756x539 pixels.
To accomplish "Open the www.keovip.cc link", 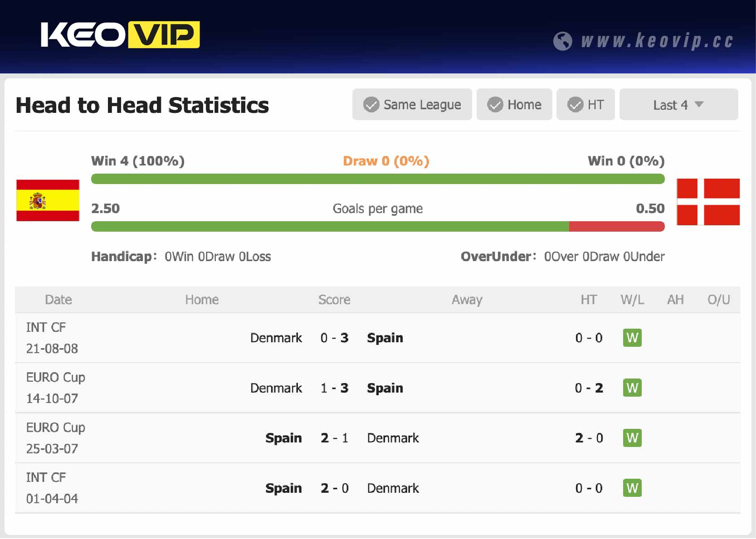I will click(x=657, y=41).
